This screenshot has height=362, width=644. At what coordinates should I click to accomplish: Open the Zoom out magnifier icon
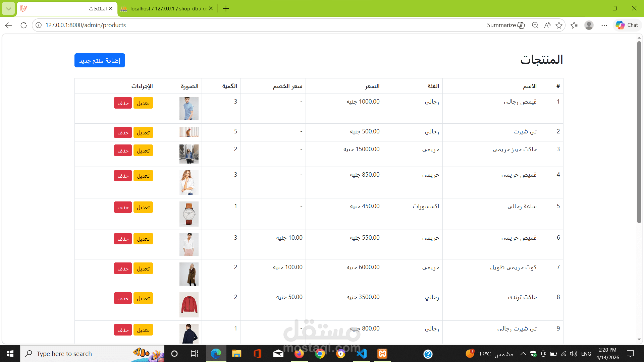point(535,25)
